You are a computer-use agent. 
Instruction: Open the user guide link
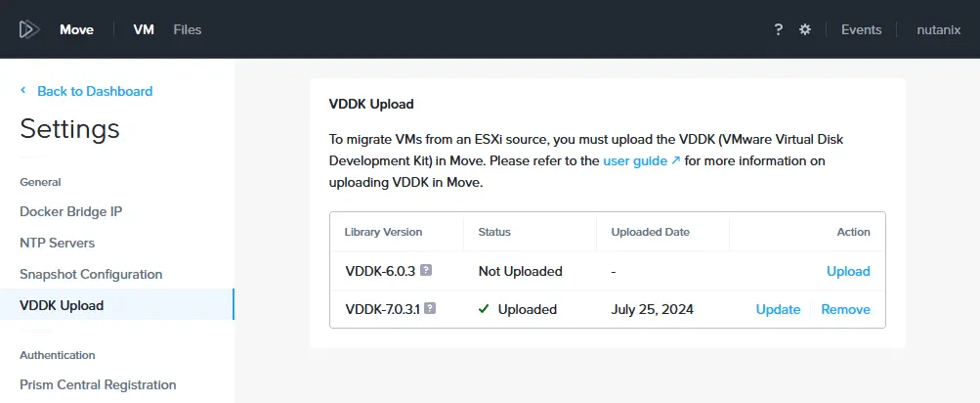pyautogui.click(x=635, y=160)
